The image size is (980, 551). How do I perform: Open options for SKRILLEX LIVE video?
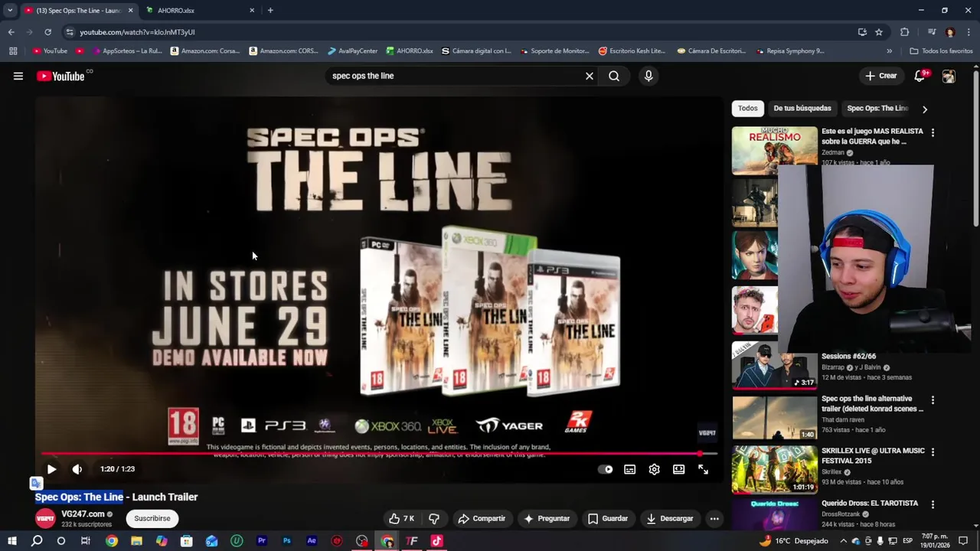[933, 452]
